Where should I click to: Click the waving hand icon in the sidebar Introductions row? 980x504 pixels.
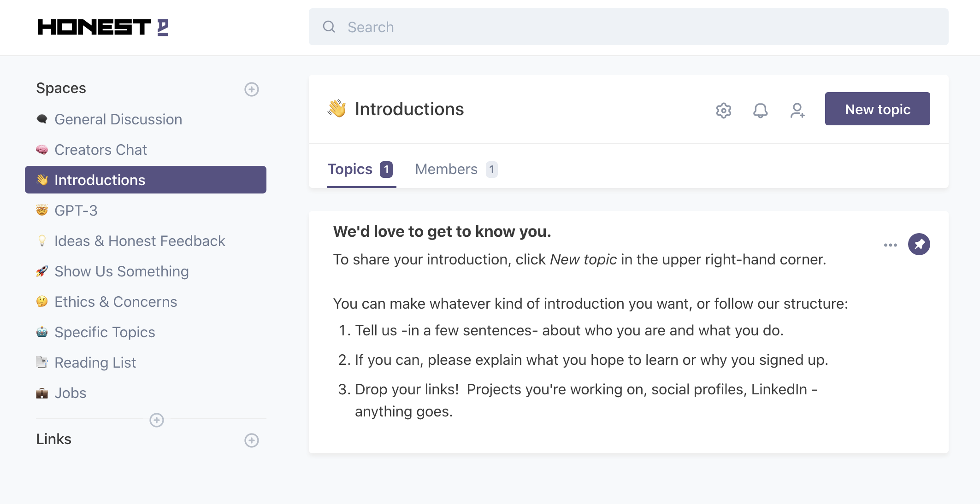pos(42,180)
